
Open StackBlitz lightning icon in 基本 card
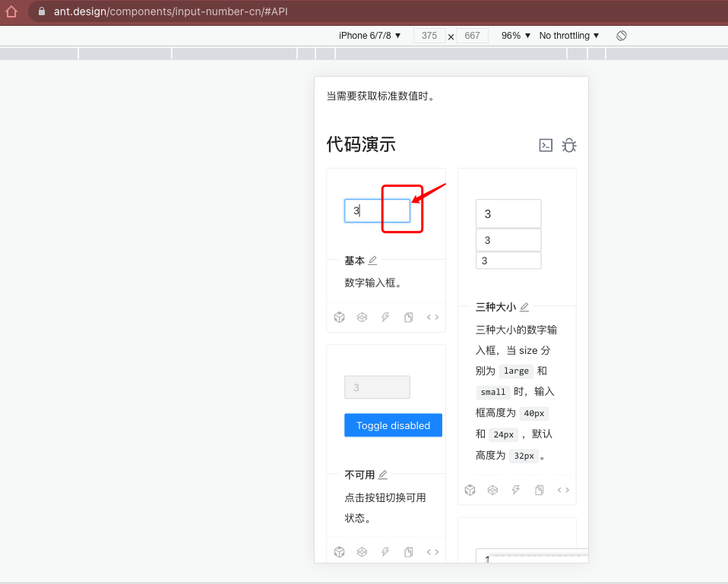pos(385,317)
